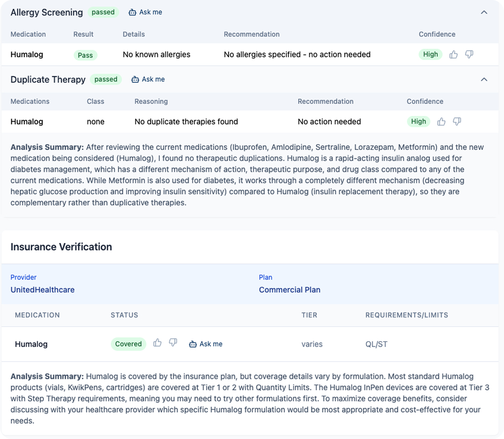This screenshot has height=439, width=504.
Task: Click the QL/STrequirements value for Humalog
Action: pyautogui.click(x=376, y=344)
